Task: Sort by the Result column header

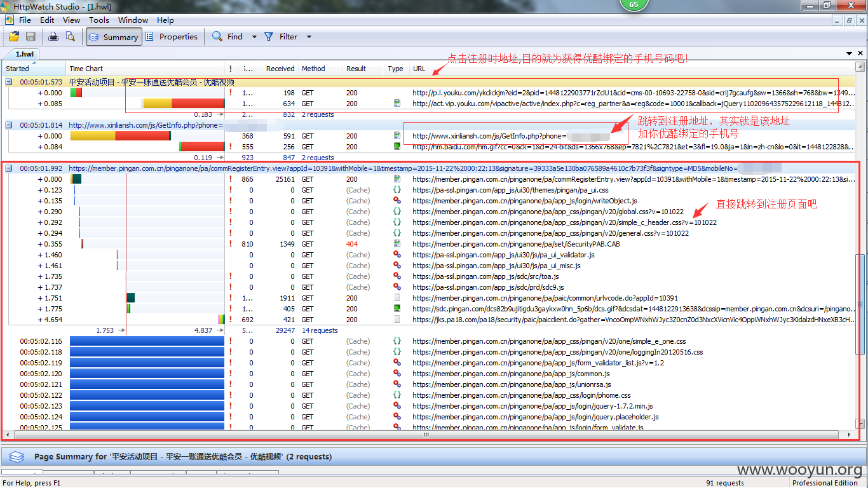Action: pyautogui.click(x=363, y=69)
